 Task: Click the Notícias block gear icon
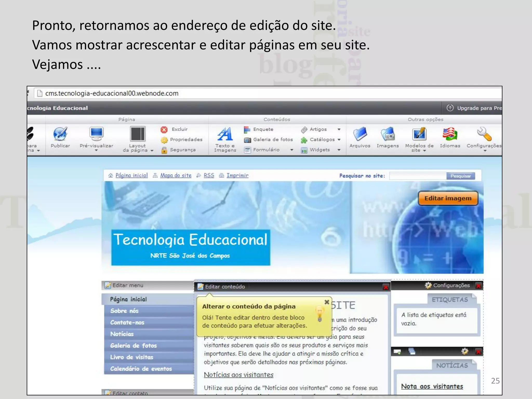click(465, 351)
